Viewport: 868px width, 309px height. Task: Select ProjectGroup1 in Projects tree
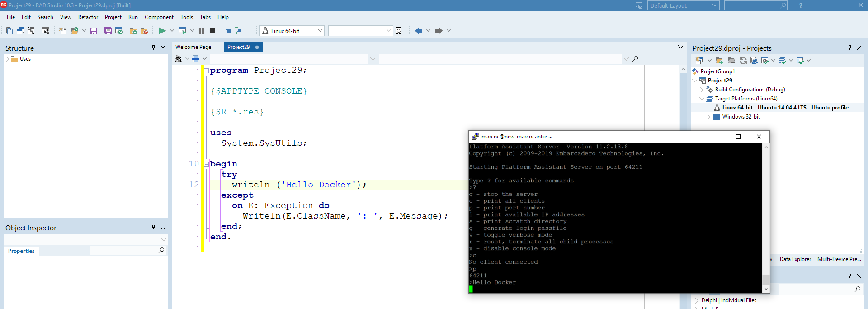coord(717,71)
